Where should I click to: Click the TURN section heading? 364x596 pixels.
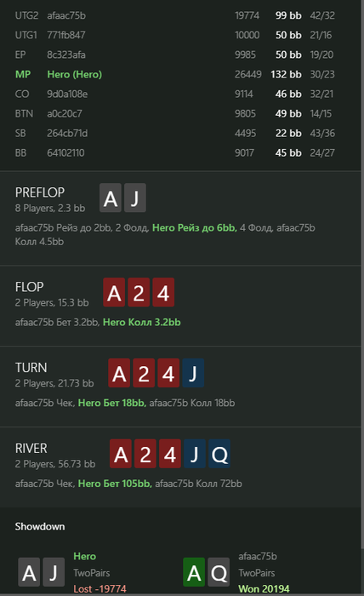(31, 368)
